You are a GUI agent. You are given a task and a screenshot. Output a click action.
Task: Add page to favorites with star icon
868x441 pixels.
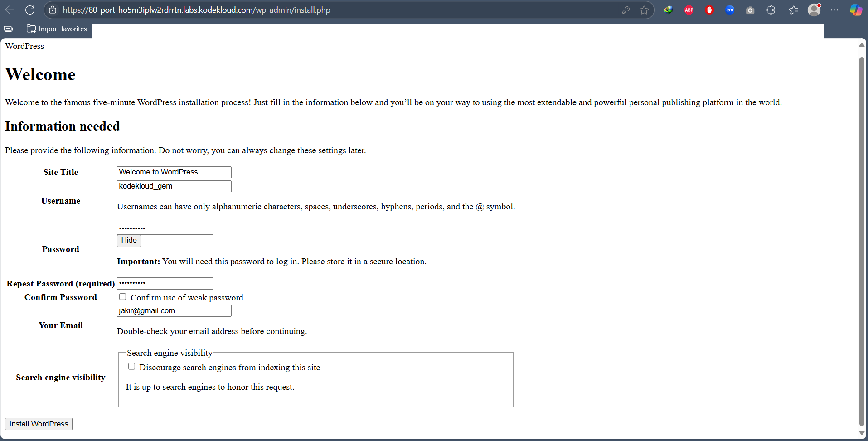click(x=644, y=10)
